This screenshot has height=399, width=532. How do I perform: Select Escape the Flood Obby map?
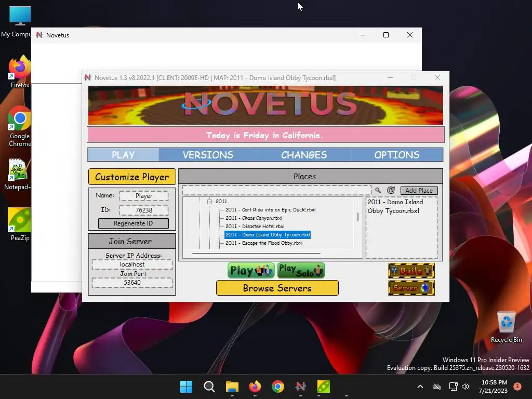[264, 243]
